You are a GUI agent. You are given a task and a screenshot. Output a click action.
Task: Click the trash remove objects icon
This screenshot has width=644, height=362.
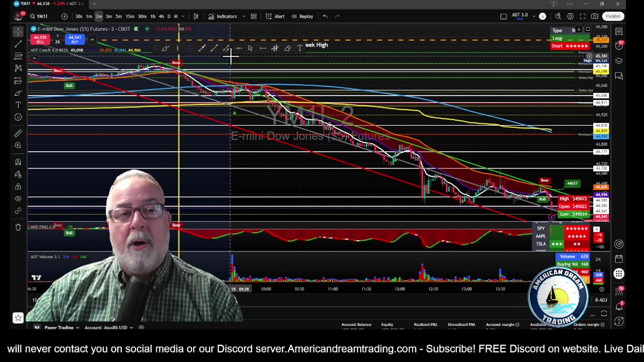(18, 227)
